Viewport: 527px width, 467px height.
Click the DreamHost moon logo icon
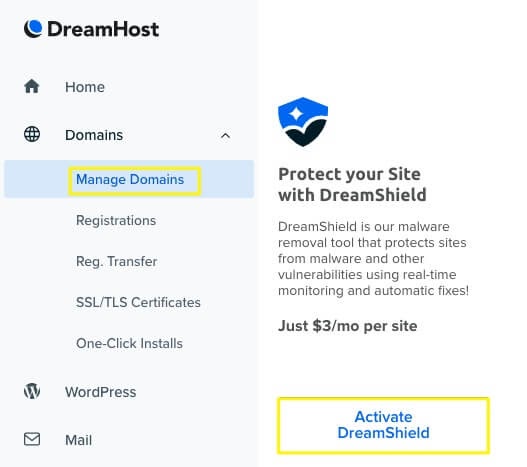(x=33, y=29)
